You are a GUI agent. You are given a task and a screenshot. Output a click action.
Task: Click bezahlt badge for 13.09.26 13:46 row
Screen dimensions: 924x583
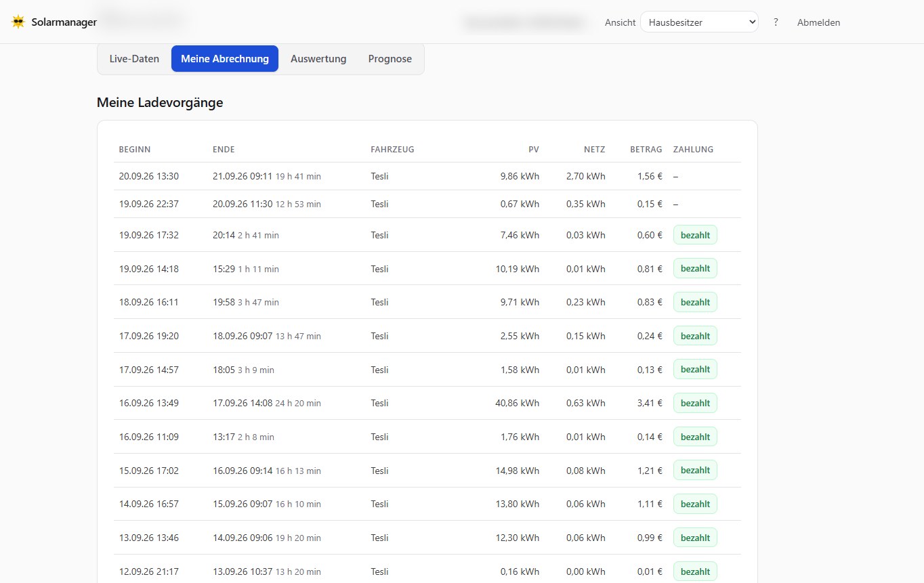coord(695,538)
